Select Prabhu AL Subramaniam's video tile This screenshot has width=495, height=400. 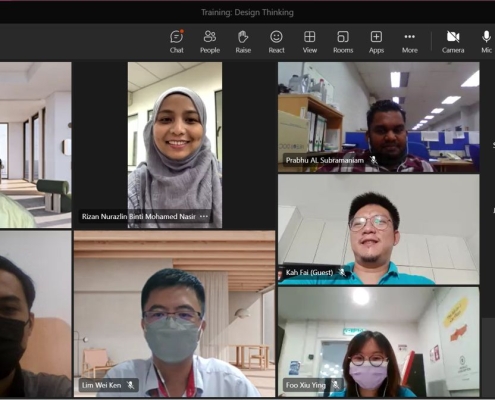[379, 117]
